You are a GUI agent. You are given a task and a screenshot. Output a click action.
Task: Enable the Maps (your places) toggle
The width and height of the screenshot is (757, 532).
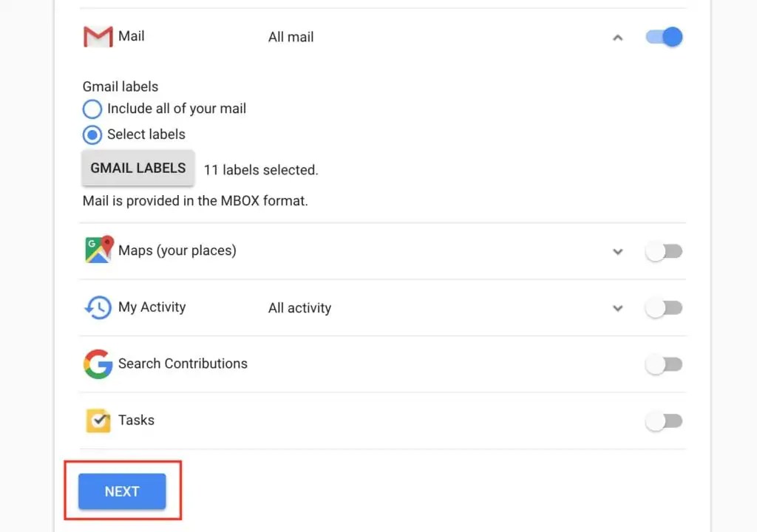point(663,251)
